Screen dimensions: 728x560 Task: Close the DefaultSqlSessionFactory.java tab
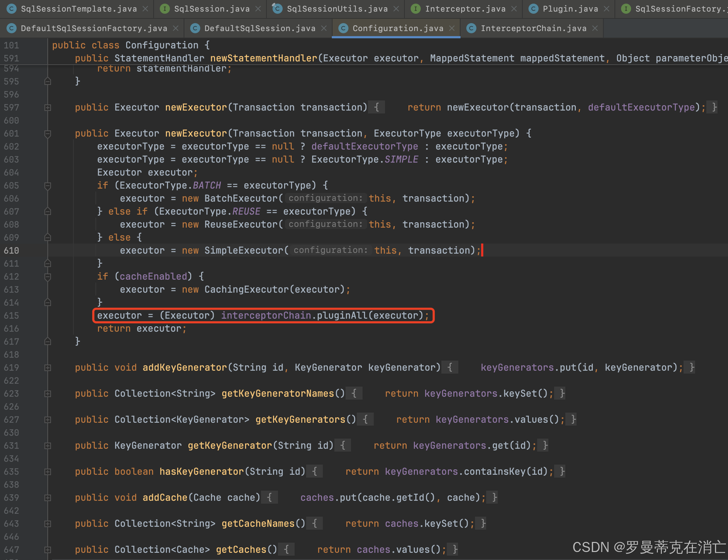point(176,28)
